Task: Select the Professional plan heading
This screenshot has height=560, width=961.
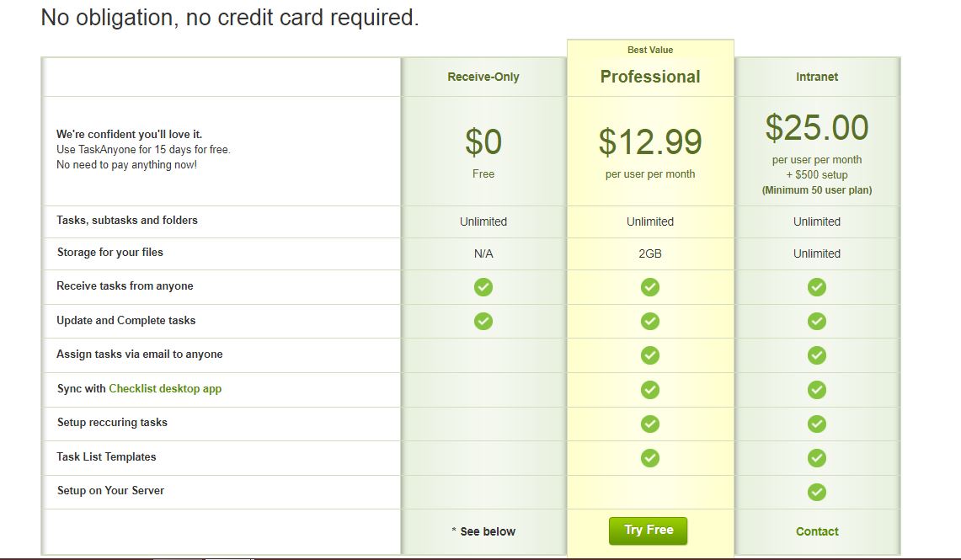Action: point(650,77)
